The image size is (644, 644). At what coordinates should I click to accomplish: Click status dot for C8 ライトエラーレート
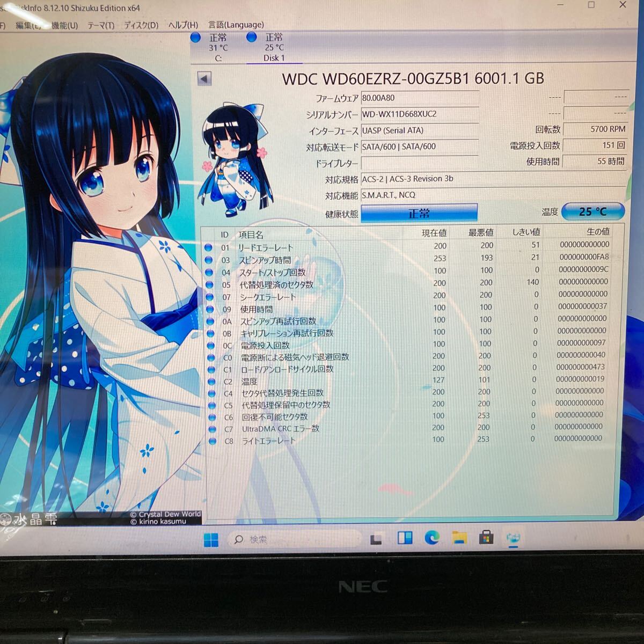[213, 441]
